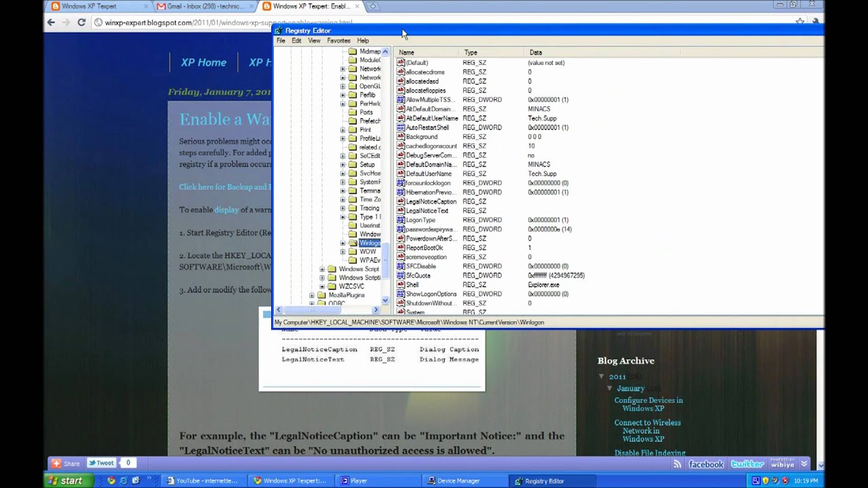This screenshot has height=488, width=868.
Task: Open the new tab button in browser
Action: click(372, 6)
